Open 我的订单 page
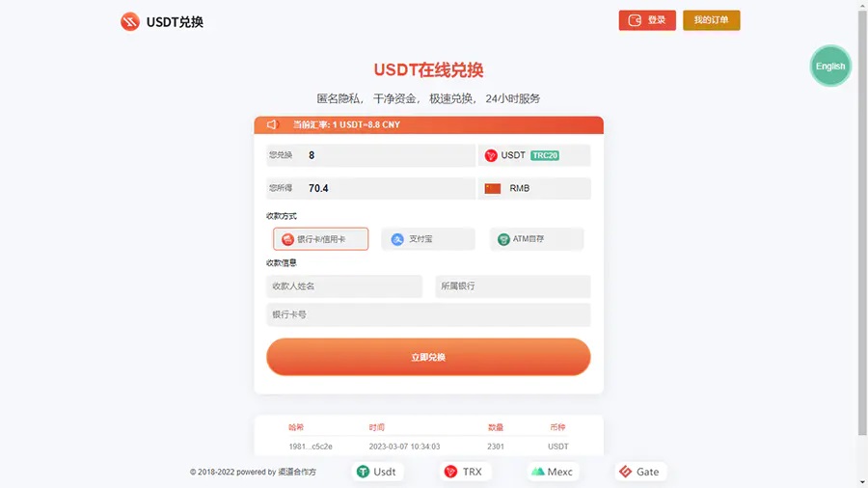 click(712, 20)
